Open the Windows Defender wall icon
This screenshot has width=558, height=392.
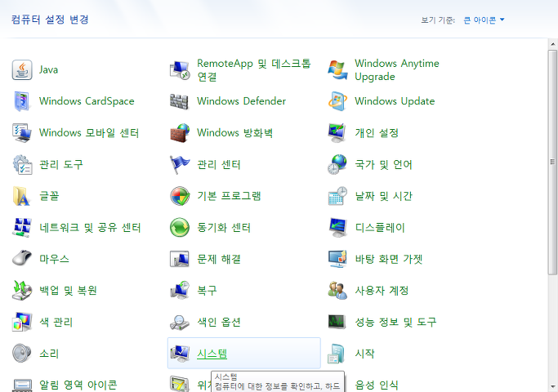pyautogui.click(x=180, y=101)
